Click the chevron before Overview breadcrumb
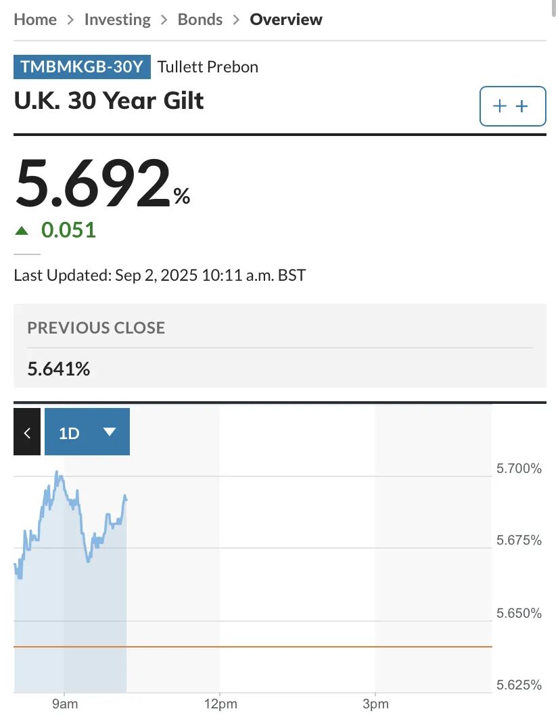The image size is (560, 728). [236, 20]
